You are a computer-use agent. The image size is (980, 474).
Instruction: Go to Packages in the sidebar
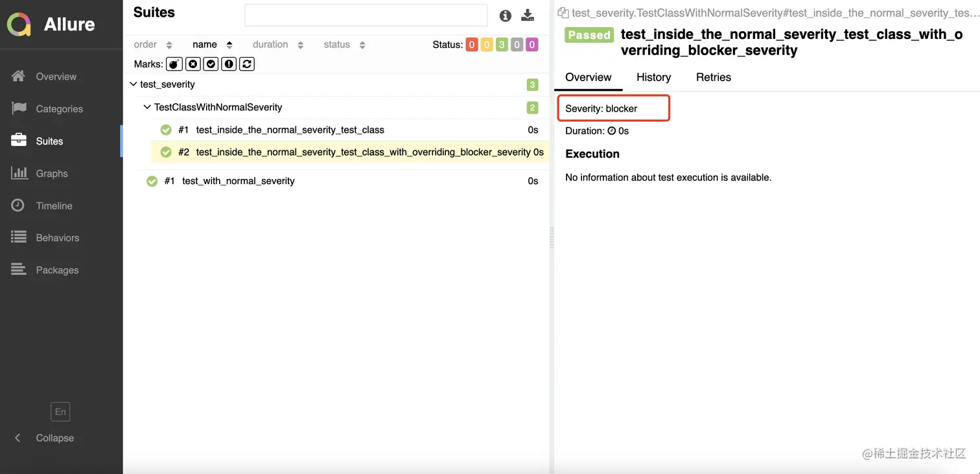coord(57,270)
